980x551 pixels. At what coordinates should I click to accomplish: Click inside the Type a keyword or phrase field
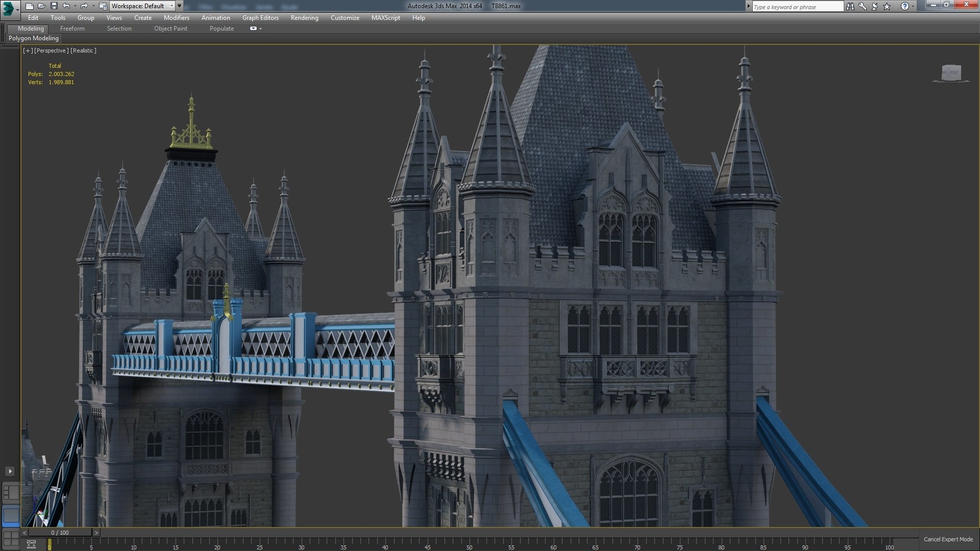coord(796,6)
